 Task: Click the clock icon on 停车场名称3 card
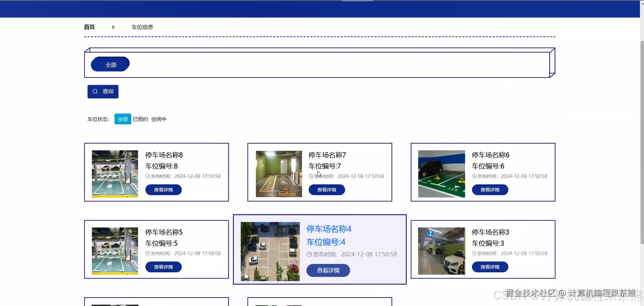click(x=474, y=253)
